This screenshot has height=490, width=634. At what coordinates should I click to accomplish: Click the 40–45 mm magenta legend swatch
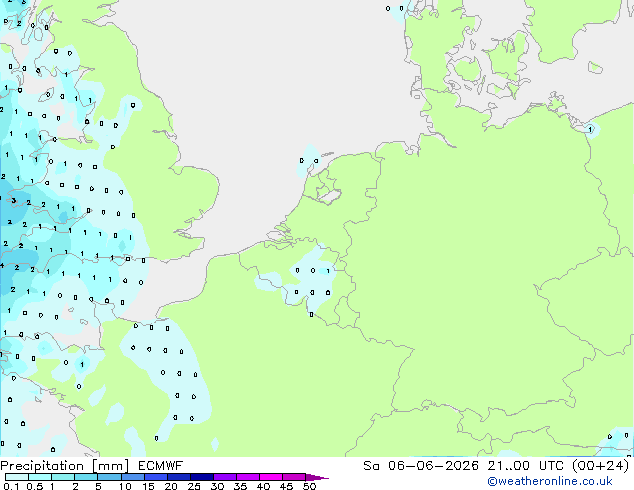tap(271, 477)
